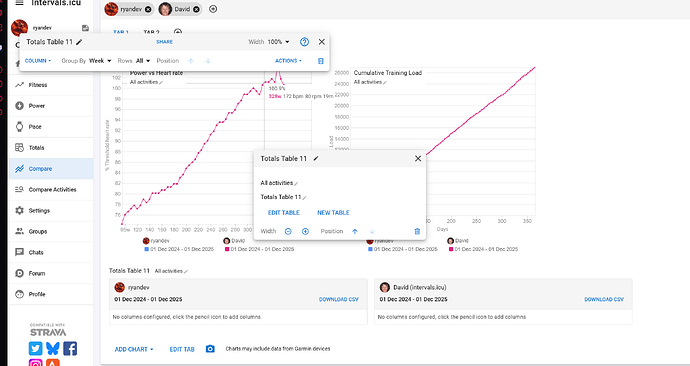Expand the ACTIONS dropdown menu
The height and width of the screenshot is (366, 690).
(x=288, y=61)
